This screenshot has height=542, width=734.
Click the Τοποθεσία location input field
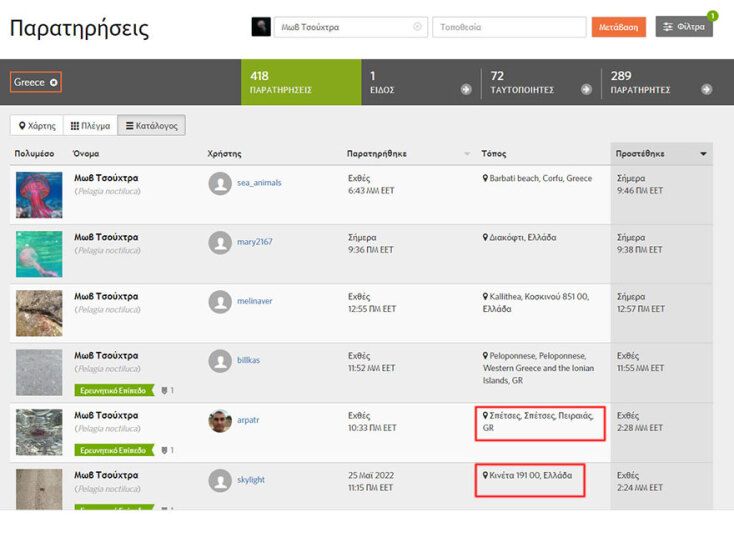point(509,27)
